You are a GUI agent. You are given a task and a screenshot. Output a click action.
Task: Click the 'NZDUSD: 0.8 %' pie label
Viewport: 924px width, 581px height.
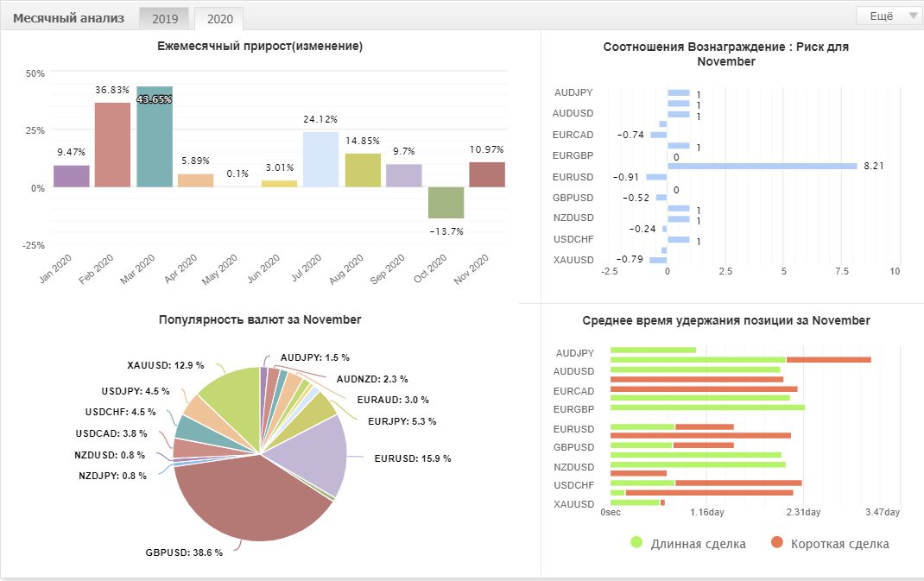[x=110, y=455]
